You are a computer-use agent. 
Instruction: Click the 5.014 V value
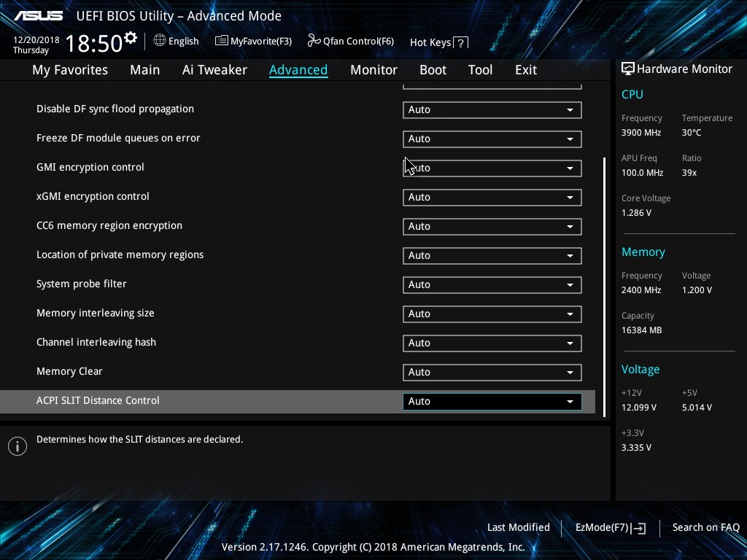pos(697,408)
